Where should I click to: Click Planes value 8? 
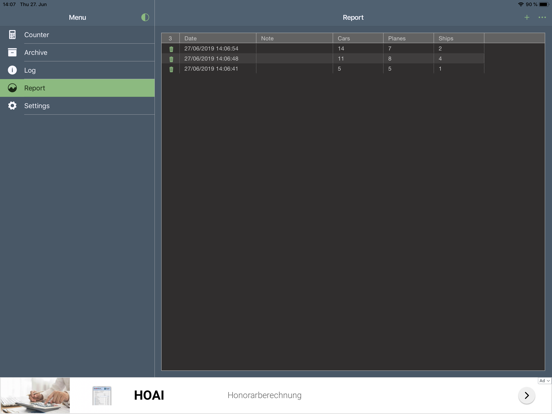point(390,59)
